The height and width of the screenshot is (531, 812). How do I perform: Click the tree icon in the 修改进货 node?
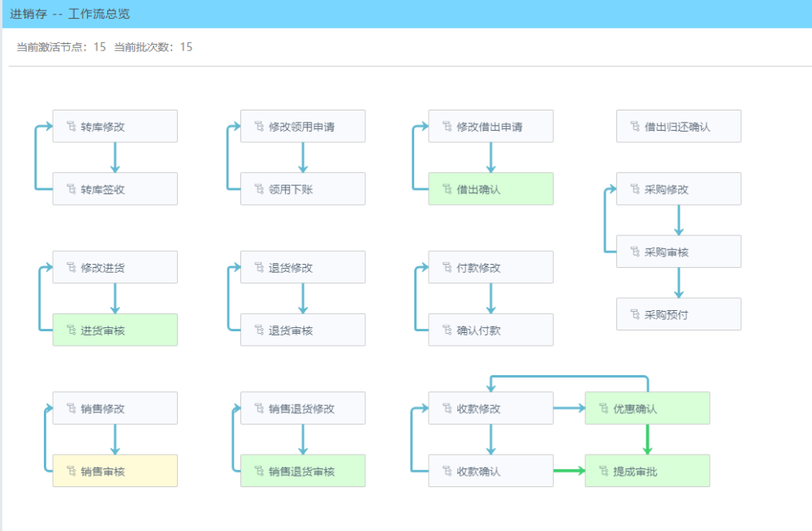[71, 267]
